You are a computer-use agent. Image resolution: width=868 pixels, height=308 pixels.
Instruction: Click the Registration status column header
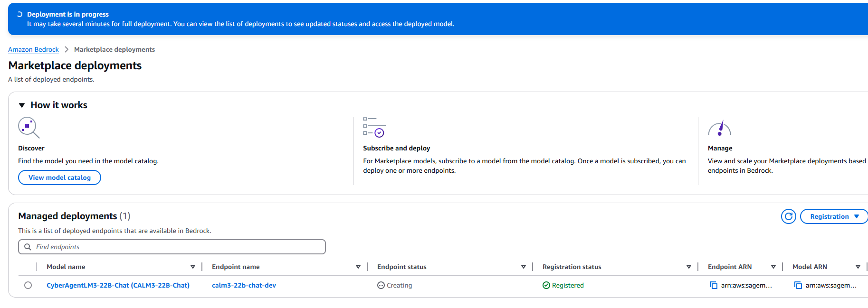(x=572, y=267)
